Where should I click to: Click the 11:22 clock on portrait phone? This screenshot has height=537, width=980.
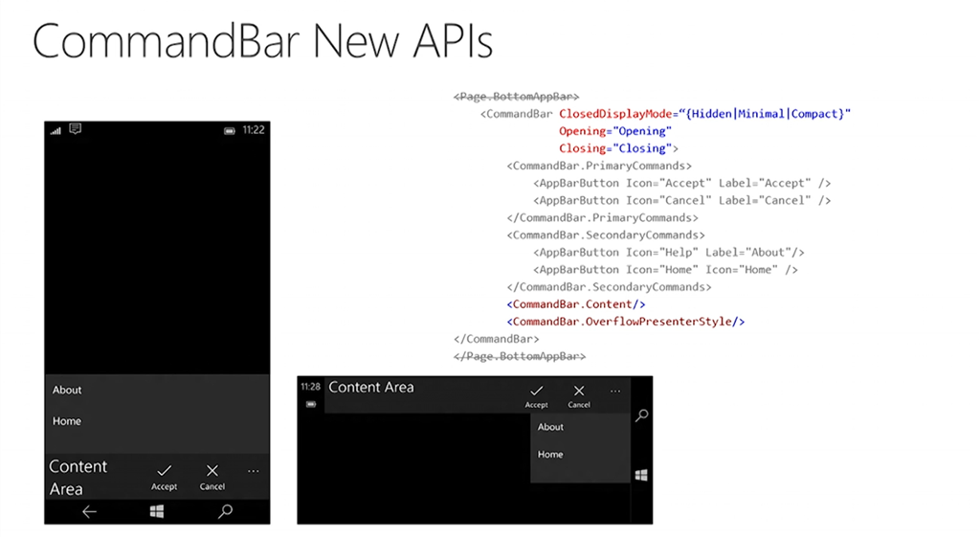point(253,130)
